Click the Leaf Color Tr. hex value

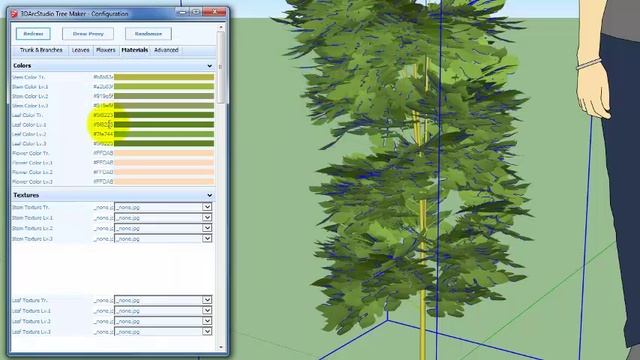click(103, 115)
